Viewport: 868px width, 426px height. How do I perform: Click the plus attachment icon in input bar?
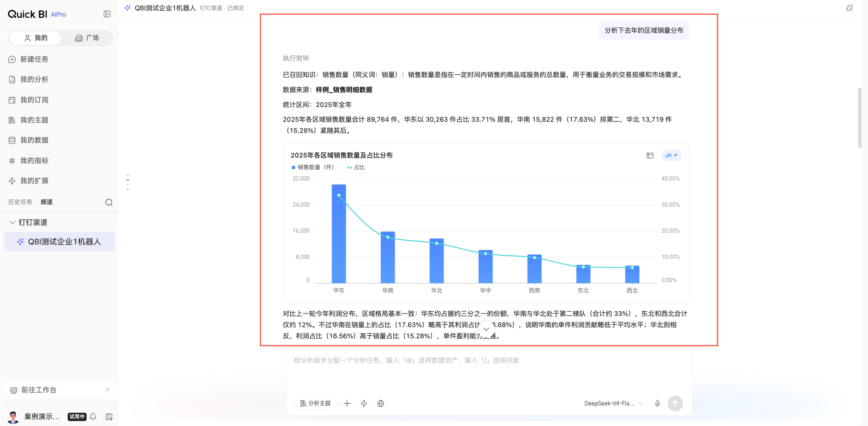coord(347,404)
